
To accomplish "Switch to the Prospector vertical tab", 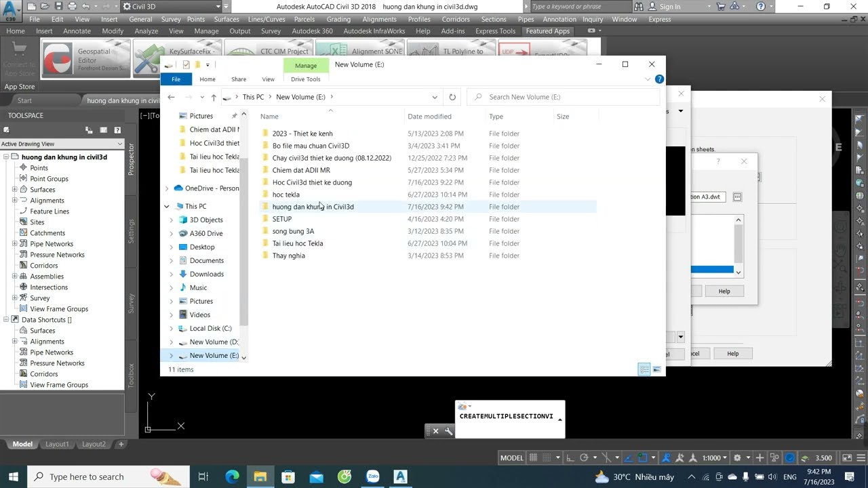I will click(132, 159).
